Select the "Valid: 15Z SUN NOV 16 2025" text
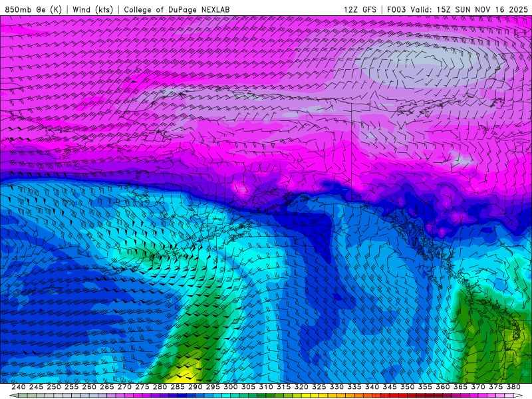 469,9
